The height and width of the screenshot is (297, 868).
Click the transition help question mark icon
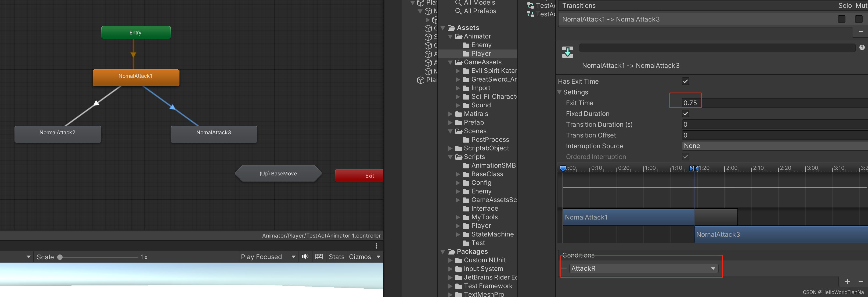click(x=862, y=48)
